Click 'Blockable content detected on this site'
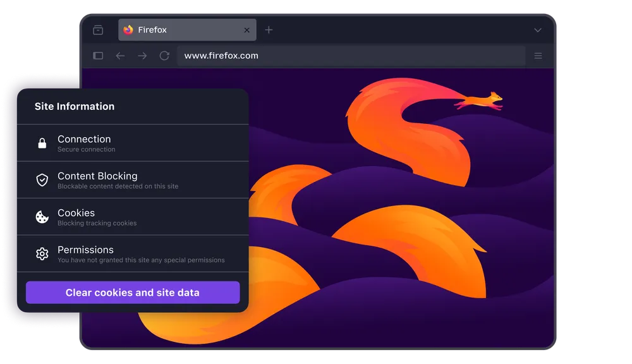Screen dimensions: 632x364 (x=118, y=186)
